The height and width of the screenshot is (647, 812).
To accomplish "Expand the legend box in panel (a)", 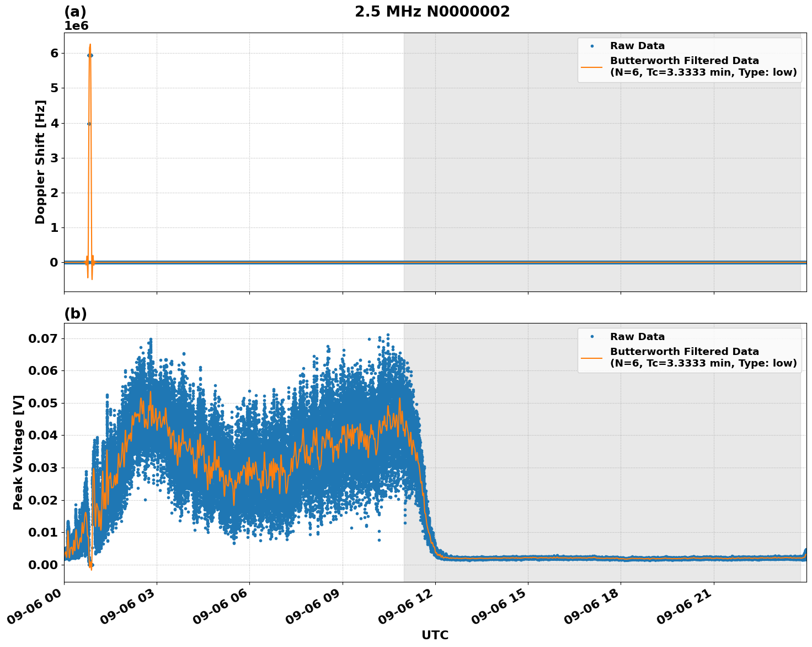I will pyautogui.click(x=690, y=58).
